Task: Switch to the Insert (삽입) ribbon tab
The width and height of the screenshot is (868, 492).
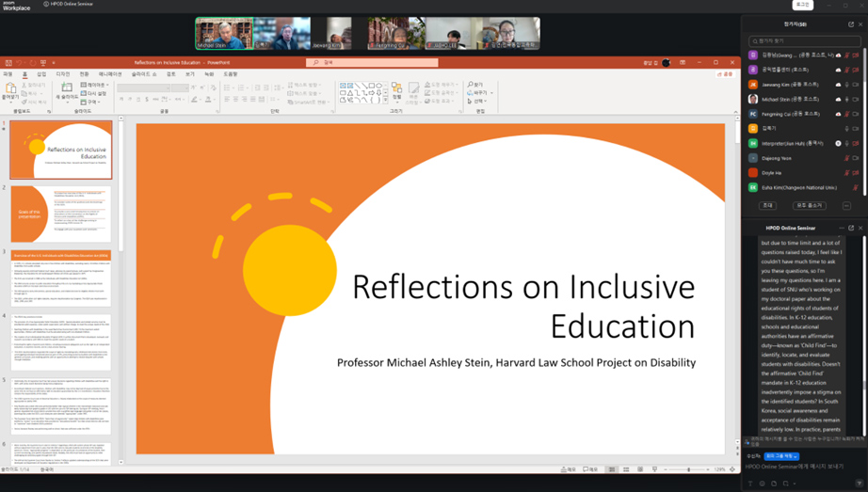Action: (x=41, y=74)
